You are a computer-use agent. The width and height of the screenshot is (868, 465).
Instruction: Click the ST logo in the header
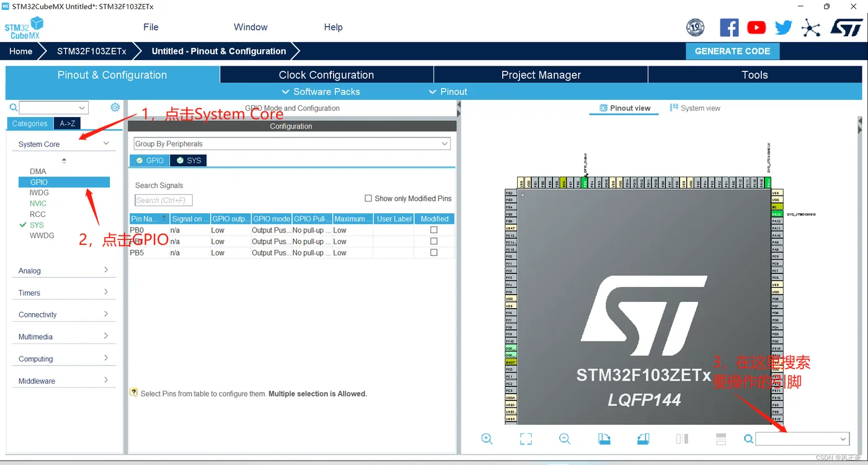pos(846,27)
